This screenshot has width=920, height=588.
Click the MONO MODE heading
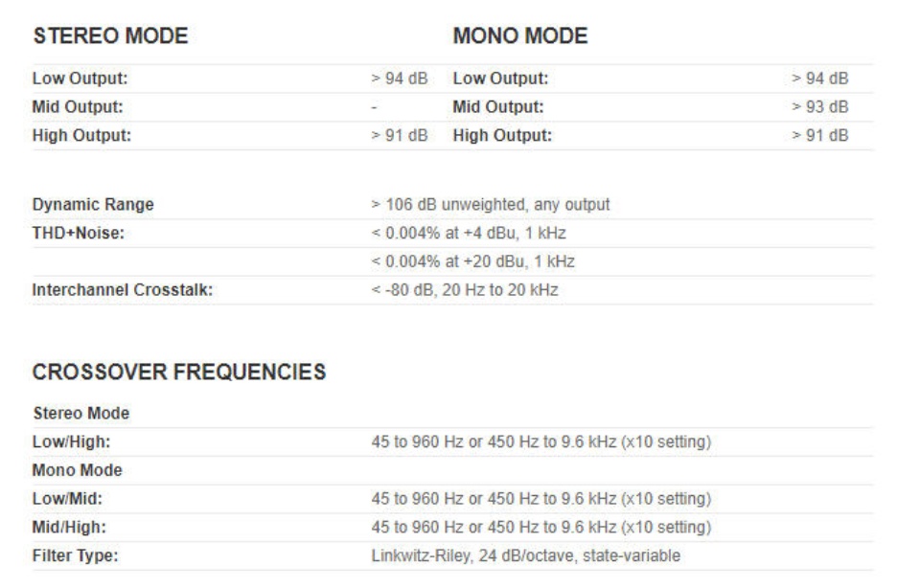(x=519, y=36)
